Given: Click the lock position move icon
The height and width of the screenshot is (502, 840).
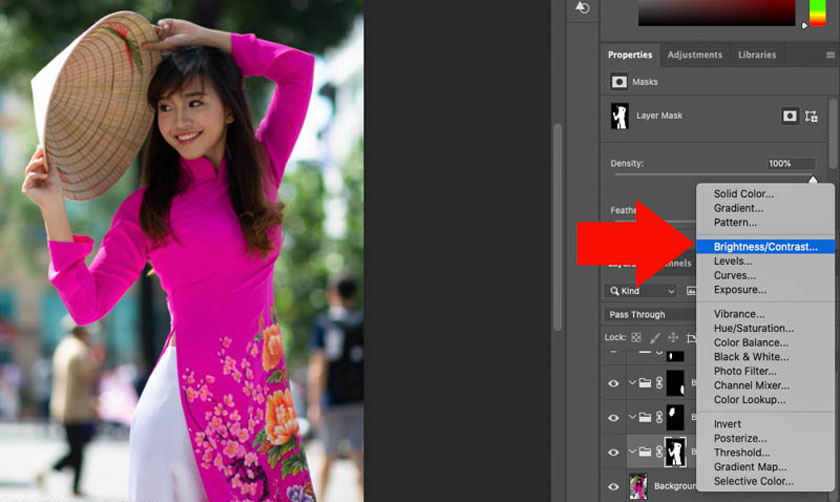Looking at the screenshot, I should (673, 338).
